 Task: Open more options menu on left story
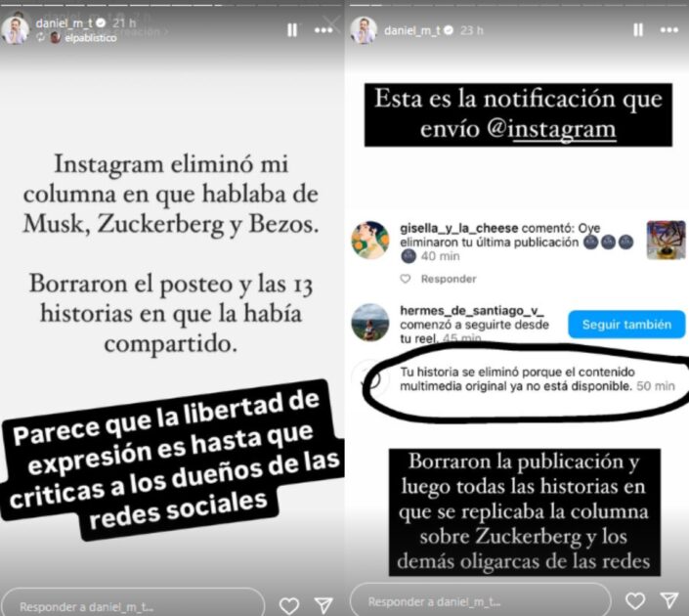coord(323,30)
